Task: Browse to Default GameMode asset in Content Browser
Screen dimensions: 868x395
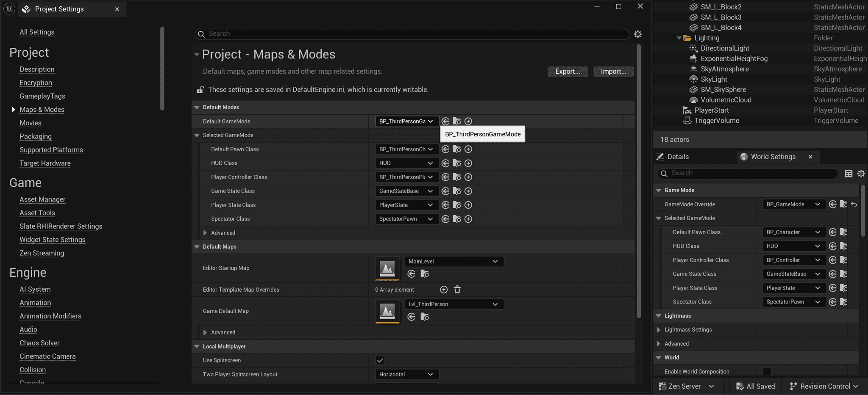Action: tap(456, 122)
